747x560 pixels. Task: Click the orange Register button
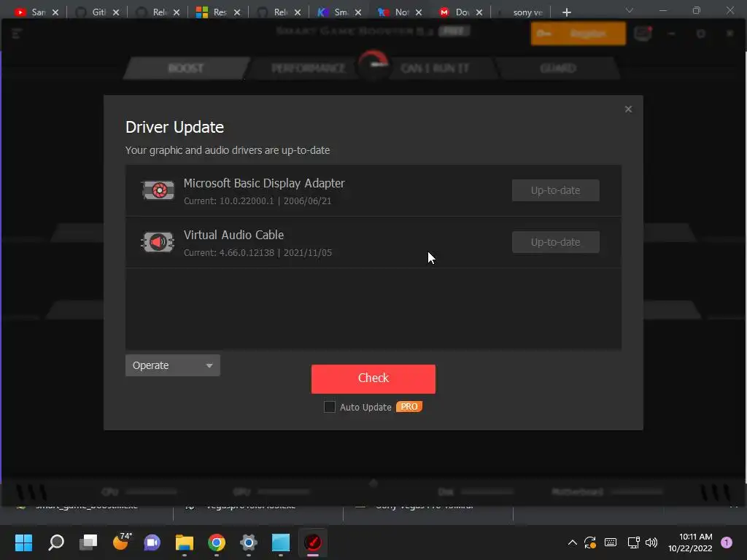tap(578, 34)
